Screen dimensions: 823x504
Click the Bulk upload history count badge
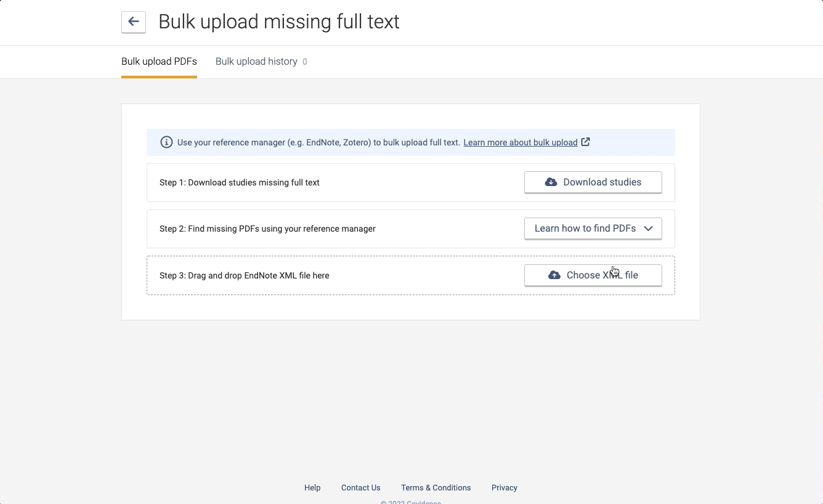coord(304,62)
